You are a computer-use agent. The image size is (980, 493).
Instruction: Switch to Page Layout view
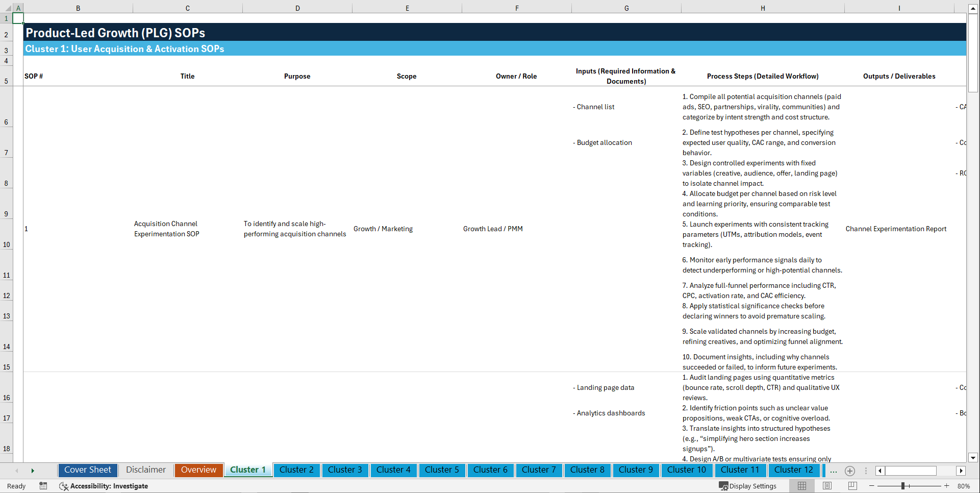pyautogui.click(x=826, y=486)
